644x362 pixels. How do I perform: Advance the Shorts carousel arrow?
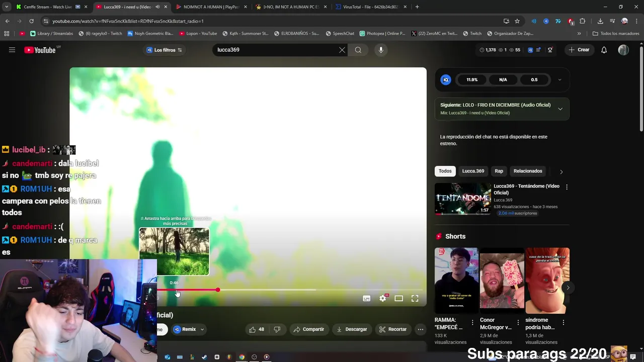[x=568, y=288]
